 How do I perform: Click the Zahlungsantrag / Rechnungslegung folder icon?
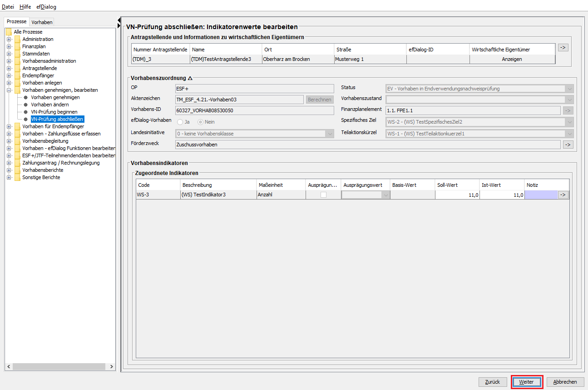[x=18, y=163]
